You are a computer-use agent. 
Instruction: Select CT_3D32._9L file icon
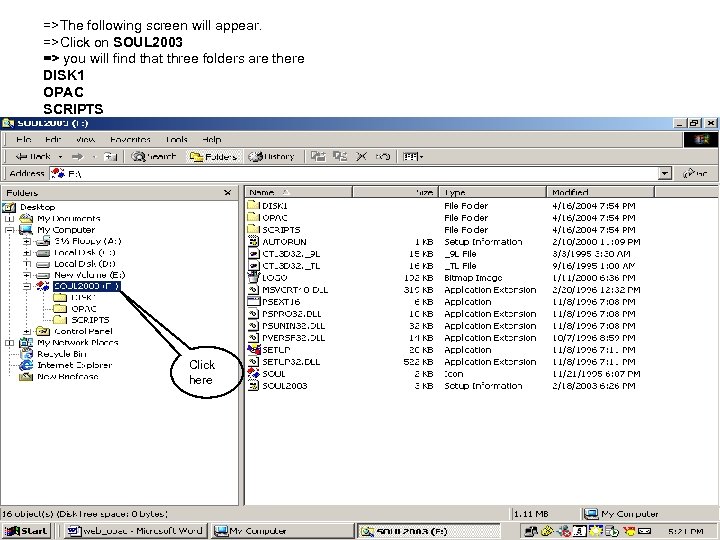tap(253, 253)
